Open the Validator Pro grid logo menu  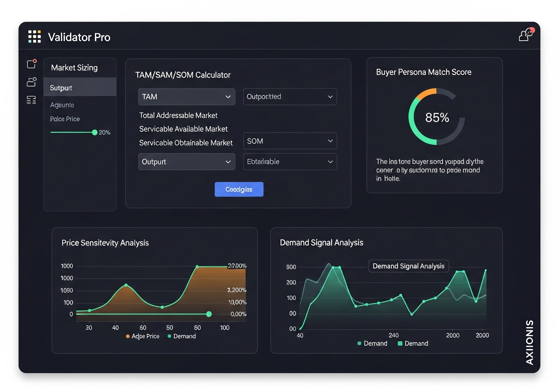(x=34, y=37)
